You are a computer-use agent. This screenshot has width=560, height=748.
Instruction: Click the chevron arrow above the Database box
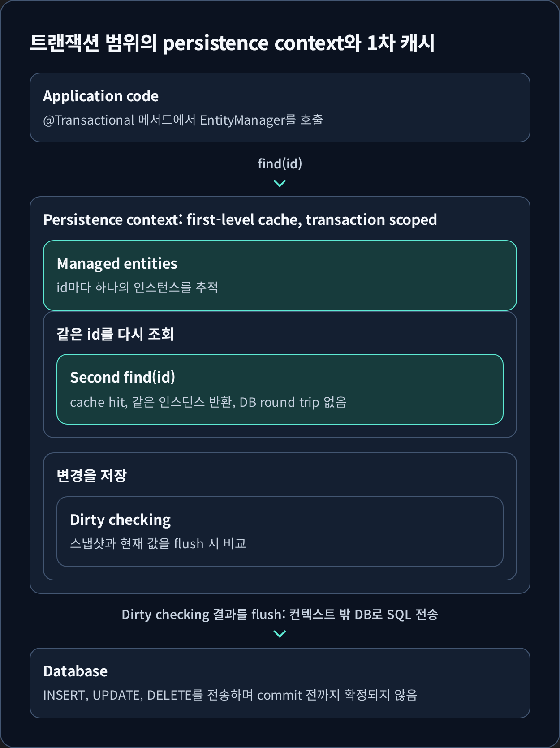pyautogui.click(x=280, y=634)
